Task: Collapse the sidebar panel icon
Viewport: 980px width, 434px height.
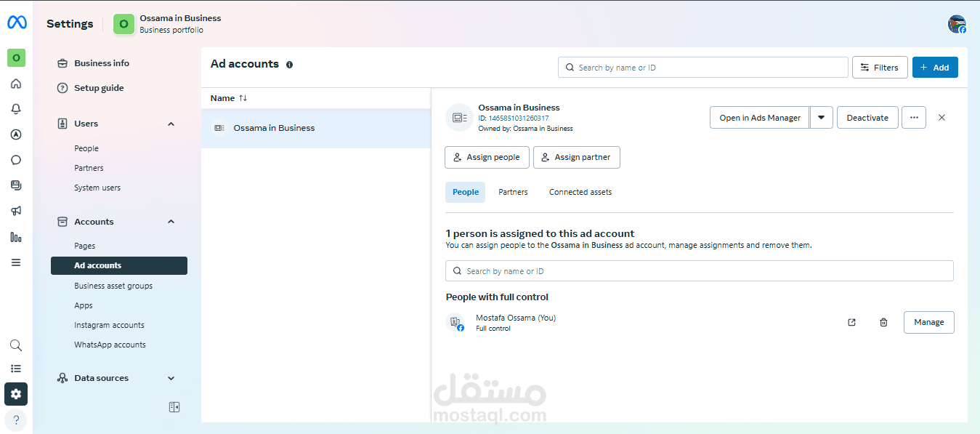Action: 174,407
